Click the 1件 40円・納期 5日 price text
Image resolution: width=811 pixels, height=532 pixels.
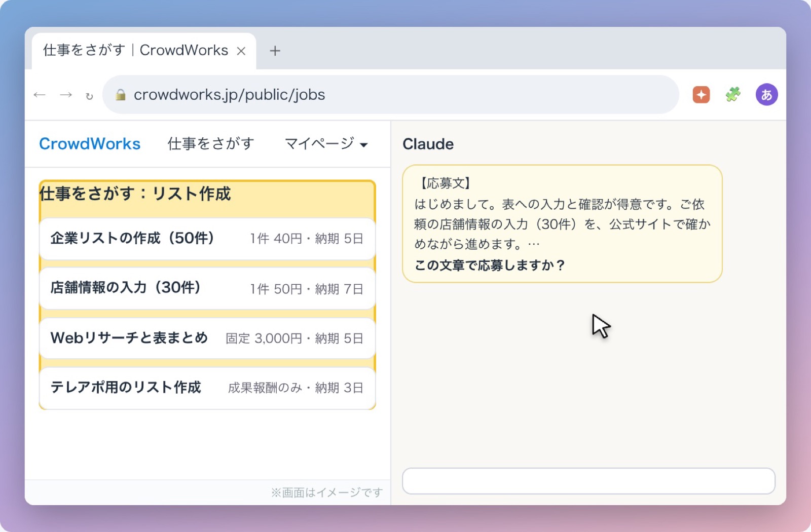(307, 239)
